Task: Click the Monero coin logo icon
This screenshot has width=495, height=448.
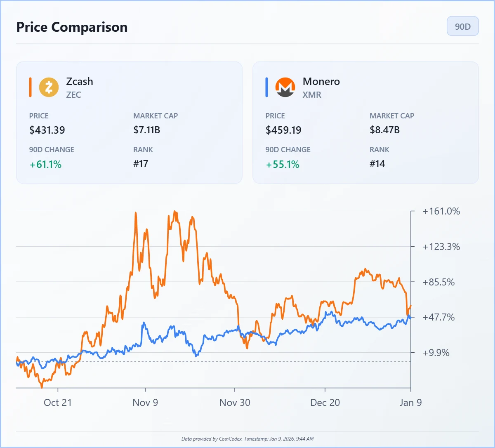Action: (x=285, y=87)
